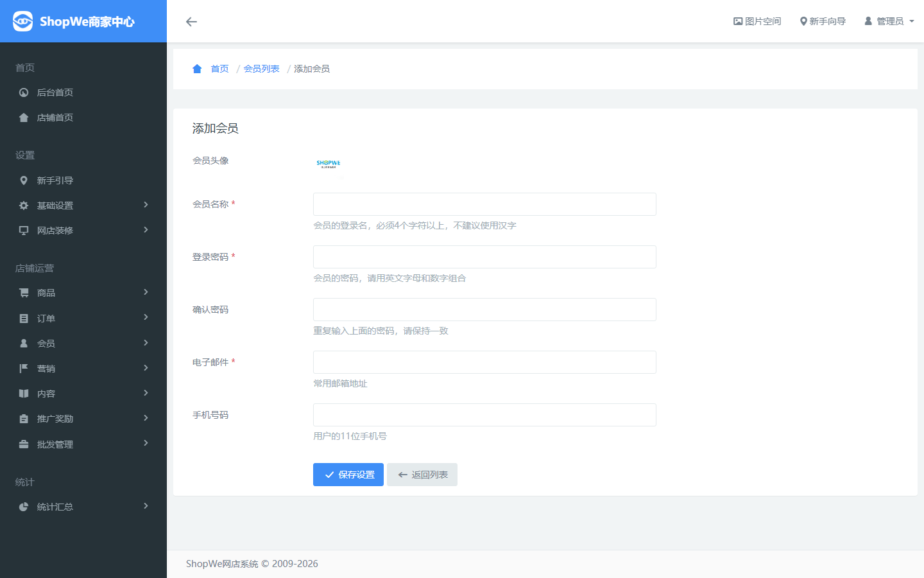Image resolution: width=924 pixels, height=578 pixels.
Task: Open 会员 menu label in sidebar
Action: pyautogui.click(x=46, y=344)
